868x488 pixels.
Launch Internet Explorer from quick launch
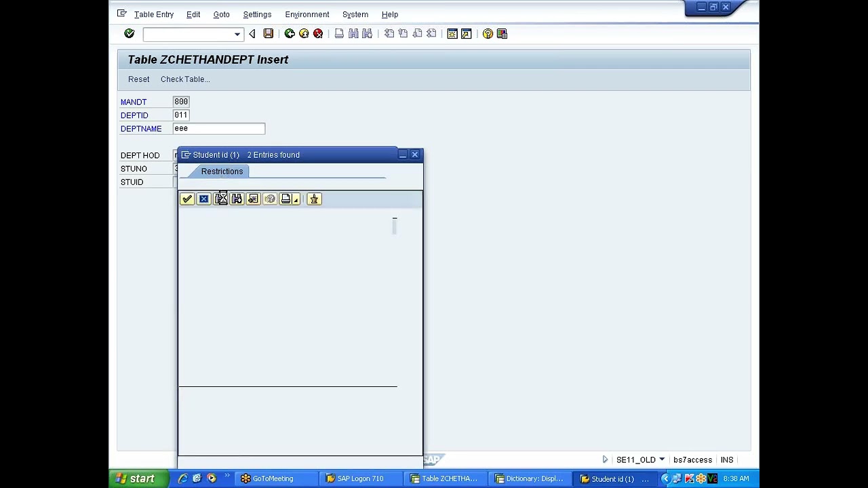(x=182, y=479)
